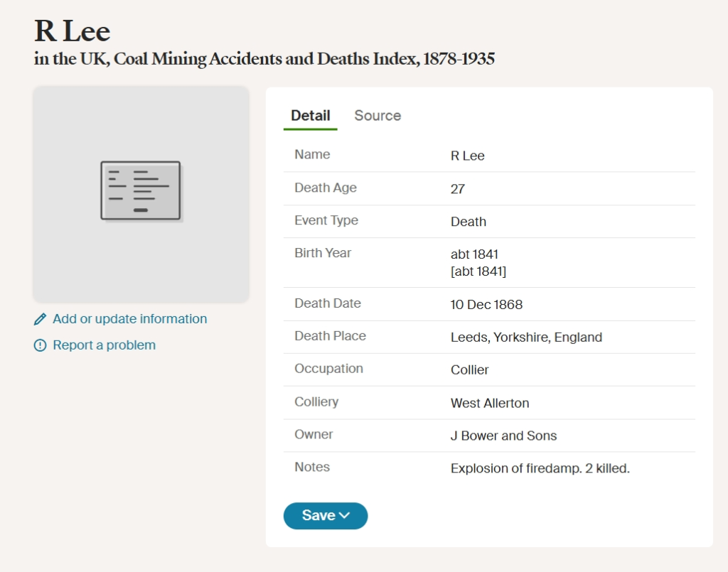
Task: Click the West Allerton colliery value
Action: 489,403
